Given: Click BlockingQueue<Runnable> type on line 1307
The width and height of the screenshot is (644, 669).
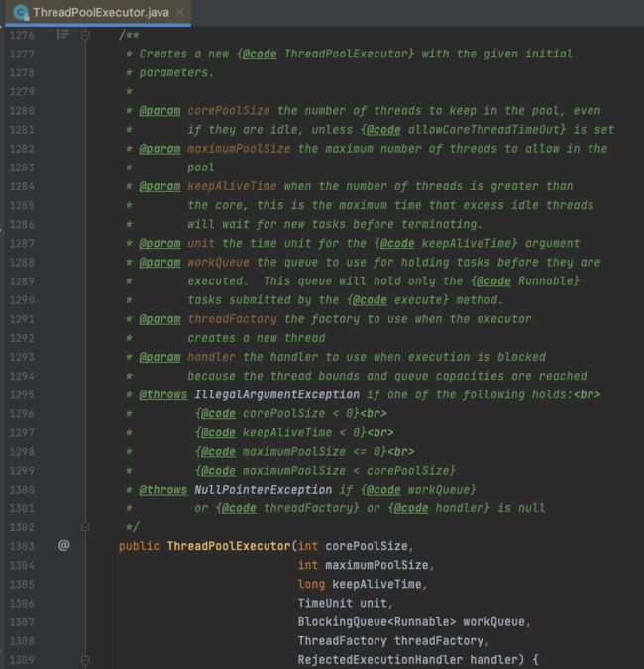Looking at the screenshot, I should [x=377, y=622].
